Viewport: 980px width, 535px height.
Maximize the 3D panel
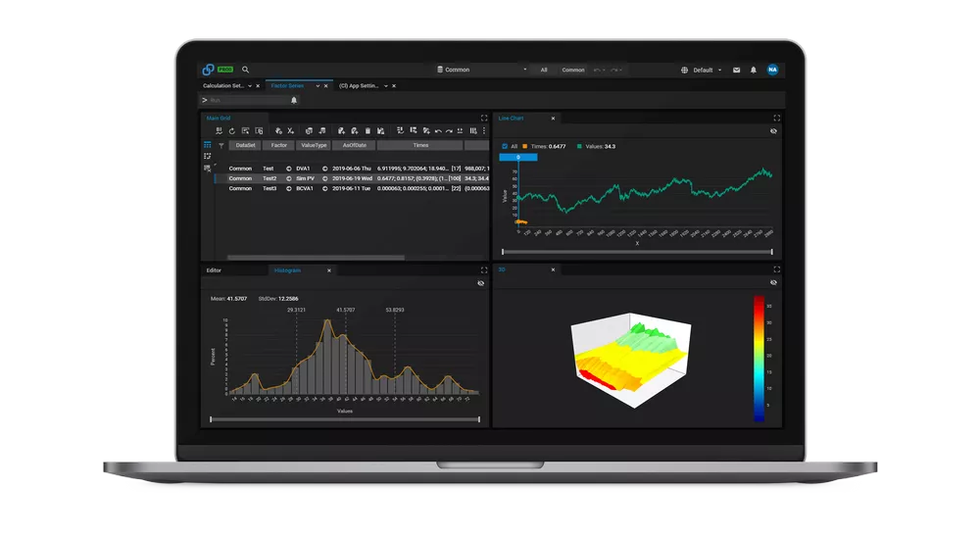[x=777, y=269]
